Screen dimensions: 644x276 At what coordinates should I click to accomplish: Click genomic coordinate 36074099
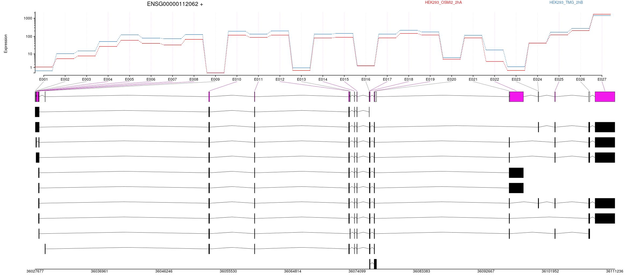click(357, 271)
